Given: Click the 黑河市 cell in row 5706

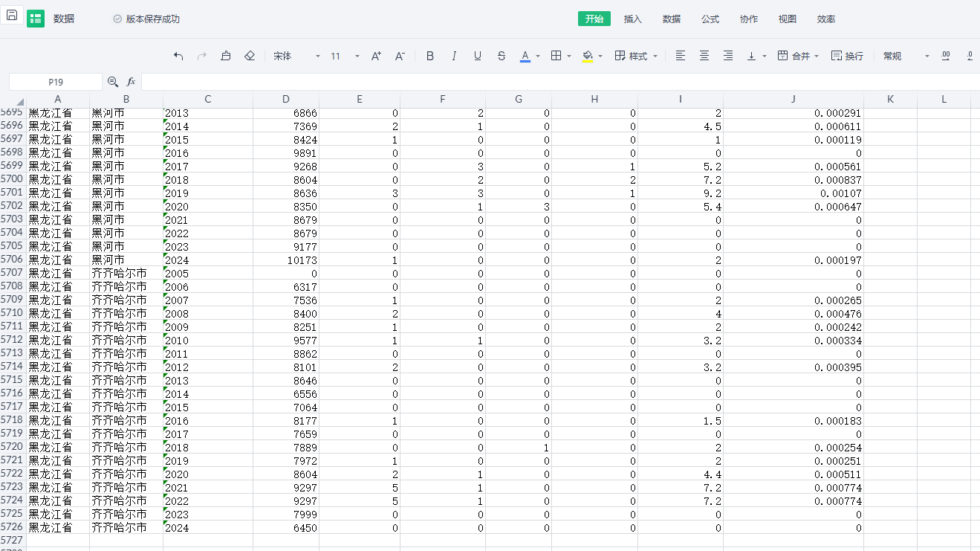Looking at the screenshot, I should pos(126,260).
